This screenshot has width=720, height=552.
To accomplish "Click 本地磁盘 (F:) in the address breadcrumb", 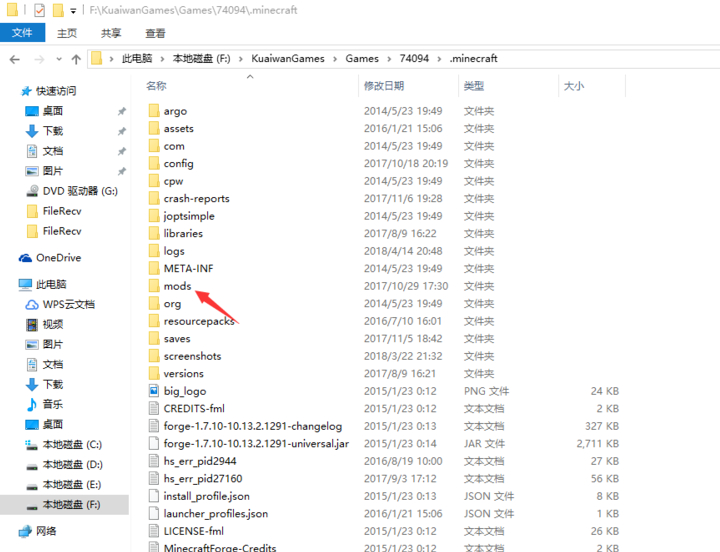I will point(201,58).
